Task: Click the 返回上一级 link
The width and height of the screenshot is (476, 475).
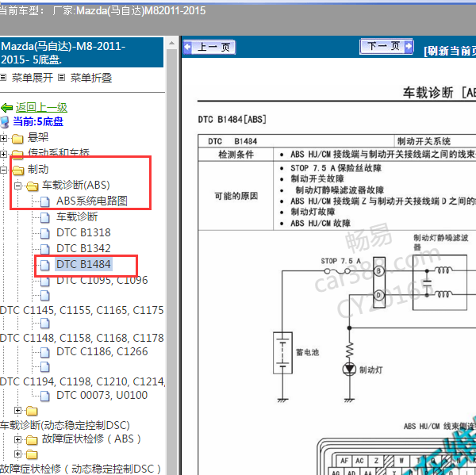Action: tap(41, 107)
